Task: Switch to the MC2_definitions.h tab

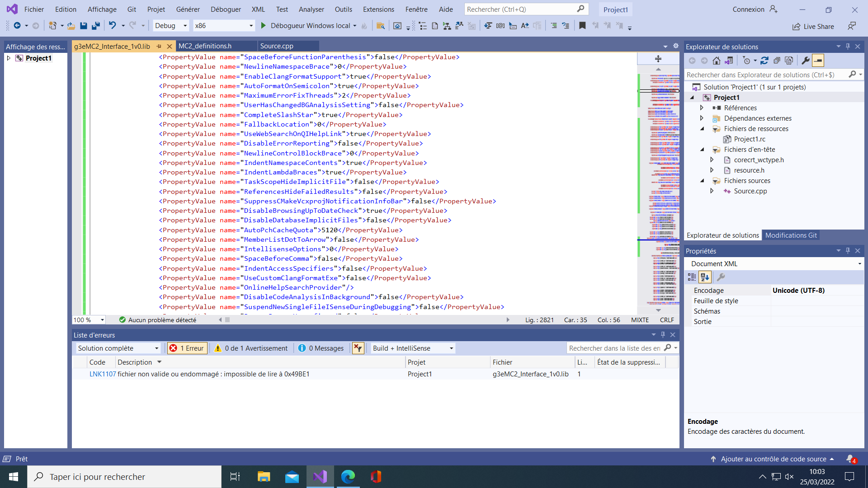Action: click(x=205, y=46)
